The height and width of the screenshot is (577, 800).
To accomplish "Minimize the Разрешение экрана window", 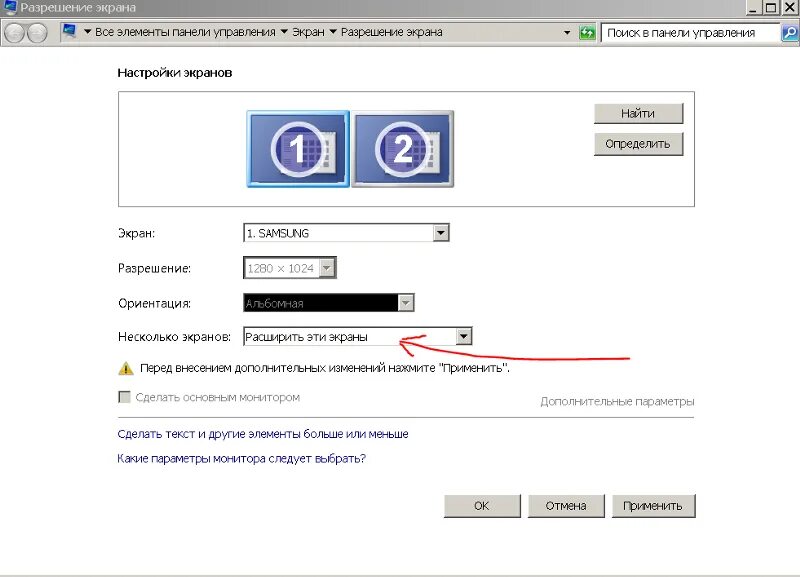I will [x=754, y=7].
